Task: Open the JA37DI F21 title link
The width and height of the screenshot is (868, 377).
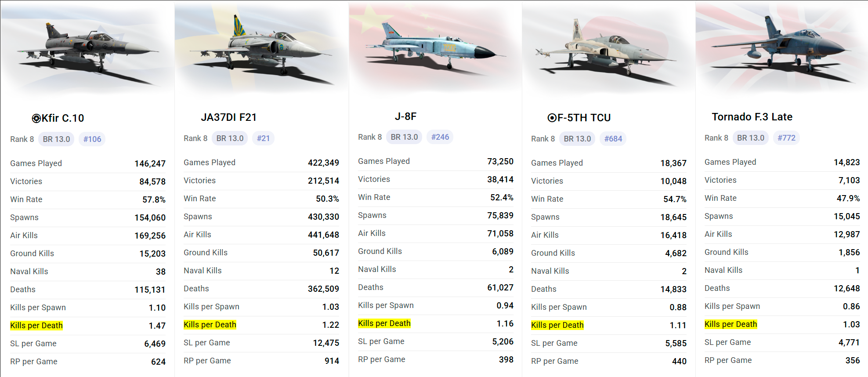Action: pyautogui.click(x=228, y=117)
